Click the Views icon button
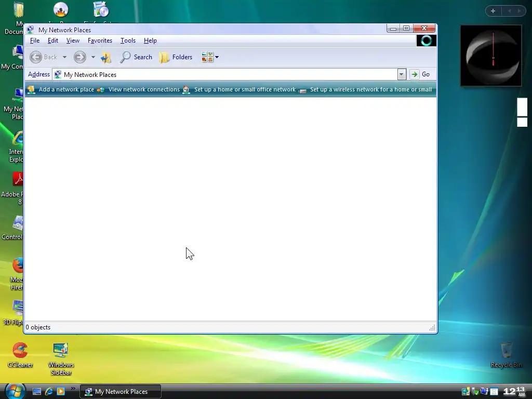Image resolution: width=532 pixels, height=399 pixels. pyautogui.click(x=207, y=57)
